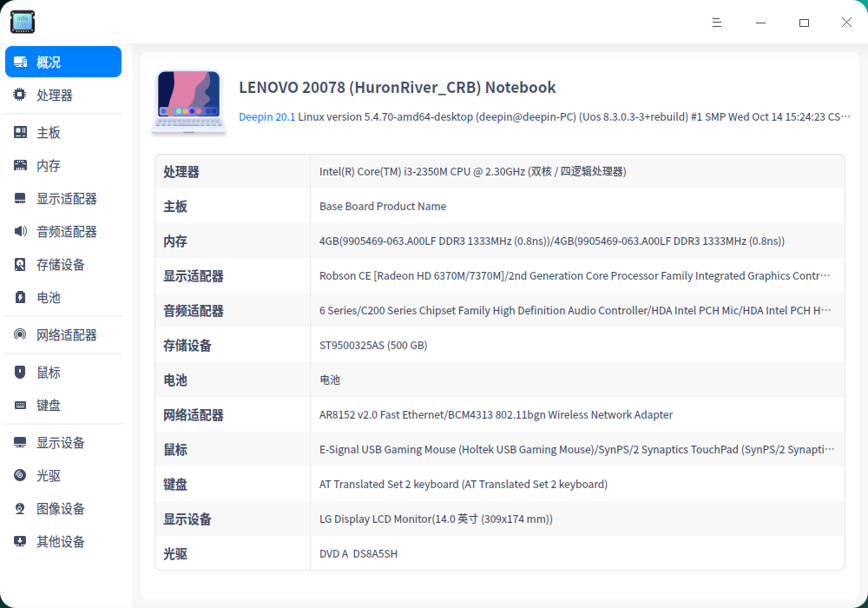The height and width of the screenshot is (608, 868).
Task: Go to 键盘 in the sidebar
Action: coord(63,406)
